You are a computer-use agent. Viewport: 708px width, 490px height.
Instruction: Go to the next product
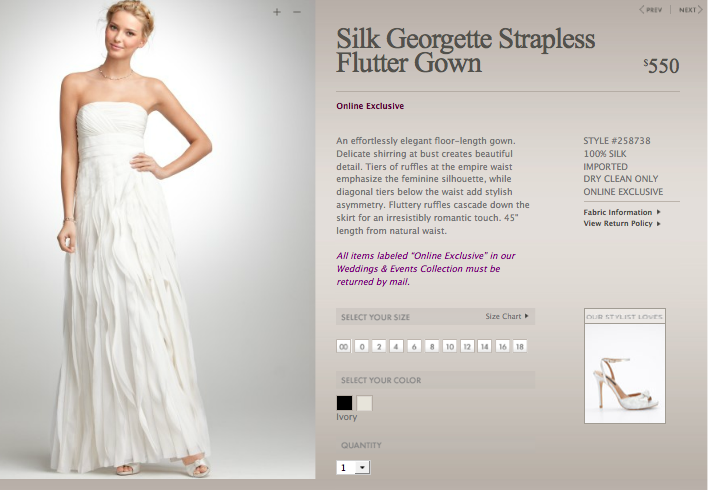click(x=691, y=9)
